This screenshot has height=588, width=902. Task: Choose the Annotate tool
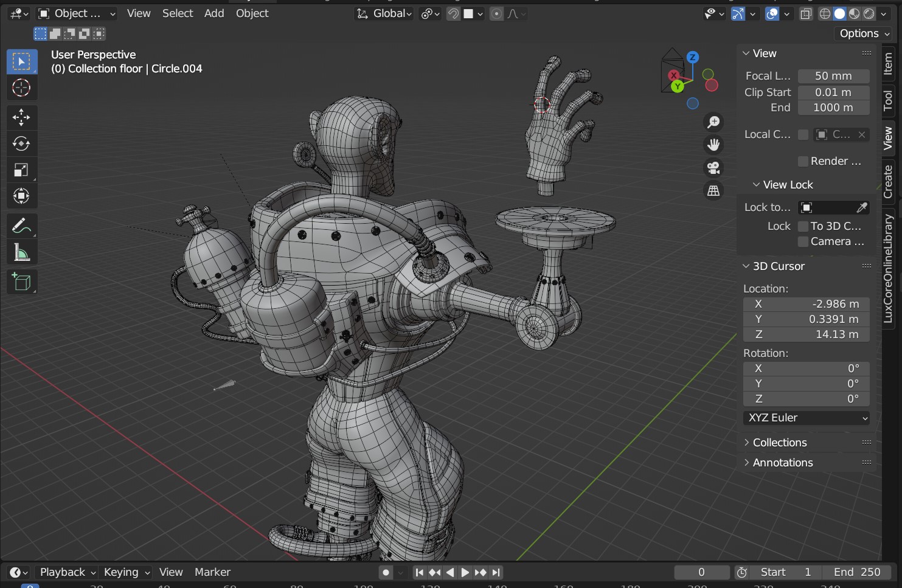pos(22,226)
